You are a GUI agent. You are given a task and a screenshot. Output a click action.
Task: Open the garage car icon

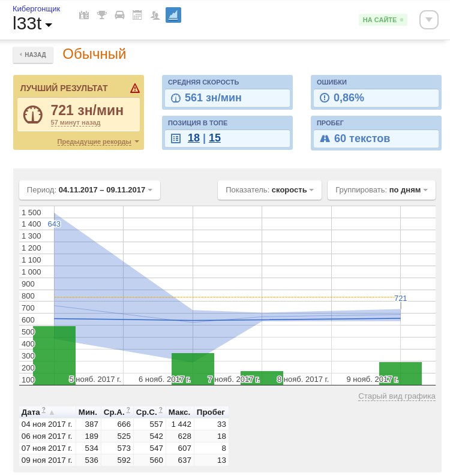[120, 15]
